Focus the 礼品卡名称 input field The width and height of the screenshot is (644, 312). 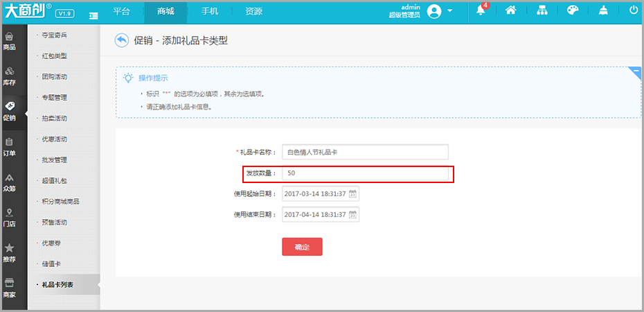pyautogui.click(x=365, y=152)
